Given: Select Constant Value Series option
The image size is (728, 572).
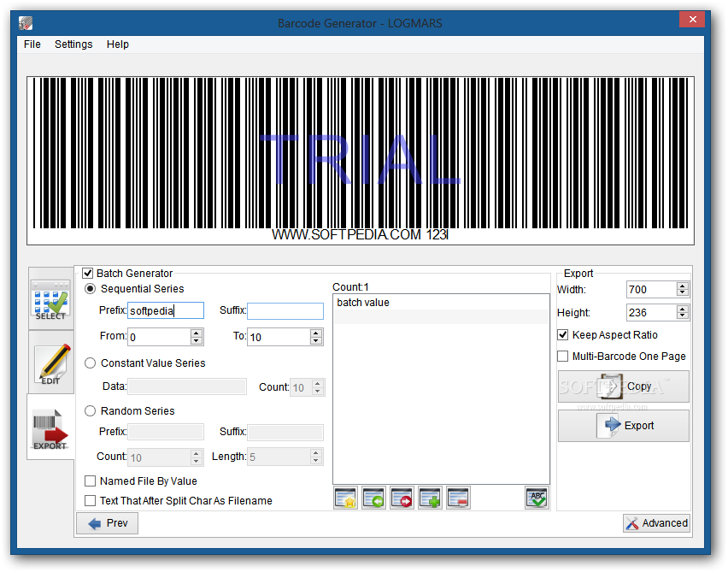Looking at the screenshot, I should pyautogui.click(x=90, y=363).
